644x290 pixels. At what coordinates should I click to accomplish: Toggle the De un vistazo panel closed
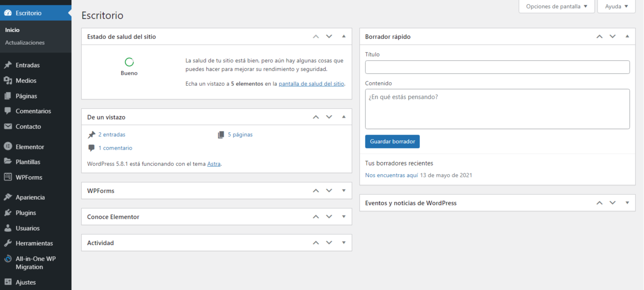[344, 117]
